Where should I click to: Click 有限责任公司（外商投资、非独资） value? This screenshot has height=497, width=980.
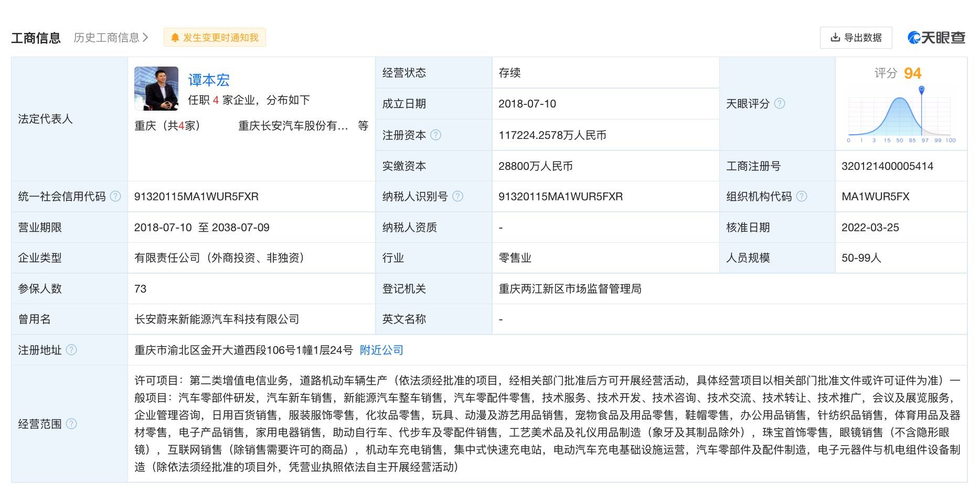pyautogui.click(x=219, y=258)
